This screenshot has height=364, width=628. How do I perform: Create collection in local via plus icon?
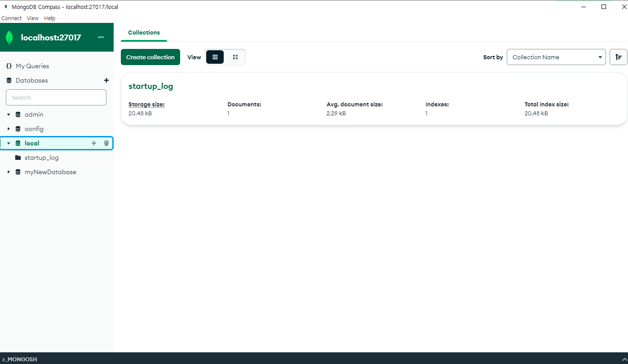[x=94, y=143]
